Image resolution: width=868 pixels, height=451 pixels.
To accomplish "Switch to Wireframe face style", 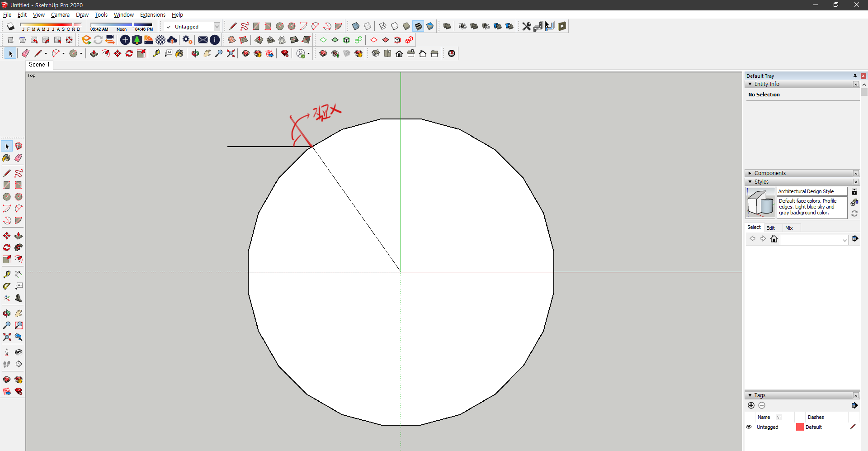I will (383, 26).
